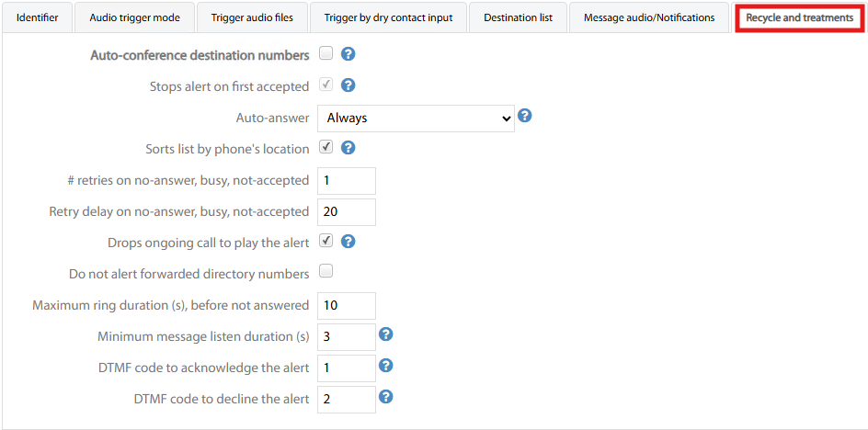Open the Auto-answer dropdown
This screenshot has height=430, width=868.
416,118
